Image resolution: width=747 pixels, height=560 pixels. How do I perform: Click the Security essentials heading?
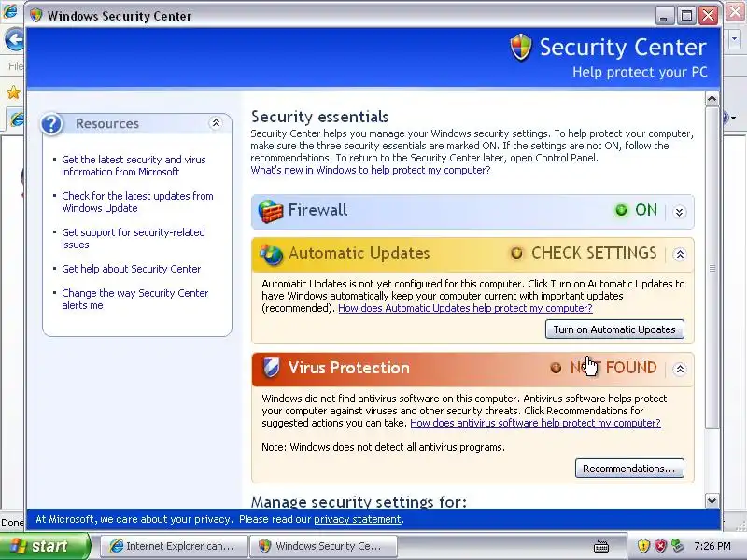319,117
